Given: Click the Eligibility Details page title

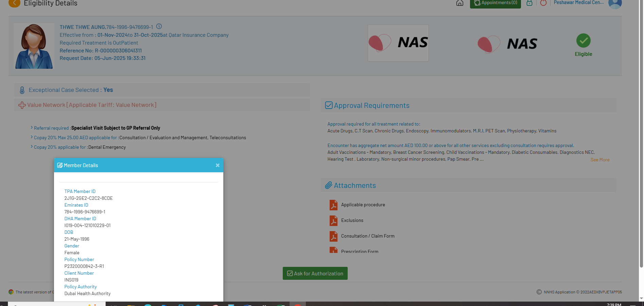Looking at the screenshot, I should pos(51,3).
